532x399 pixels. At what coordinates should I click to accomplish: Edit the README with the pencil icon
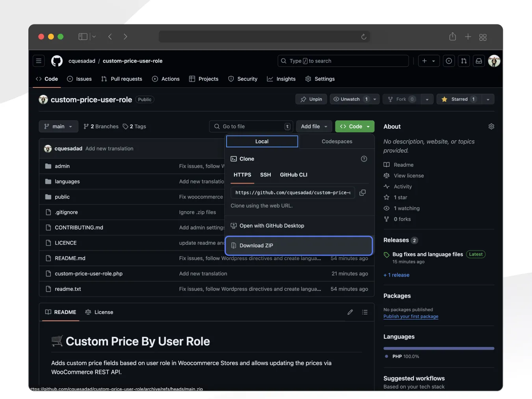tap(350, 312)
